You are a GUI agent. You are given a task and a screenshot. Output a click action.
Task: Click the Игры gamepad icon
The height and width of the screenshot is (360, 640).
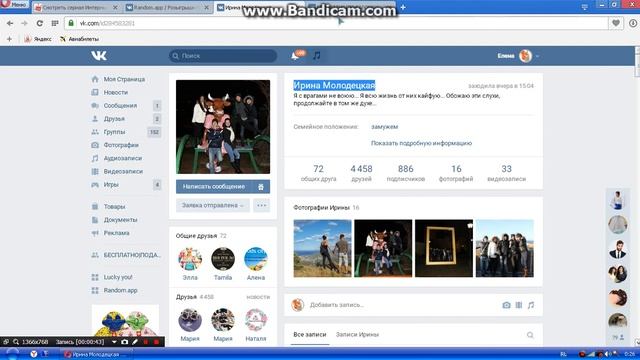tap(95, 184)
